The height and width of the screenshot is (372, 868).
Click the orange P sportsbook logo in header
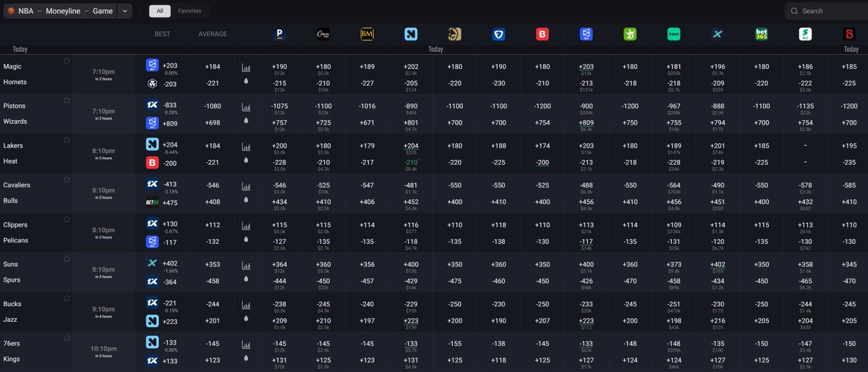[x=279, y=34]
